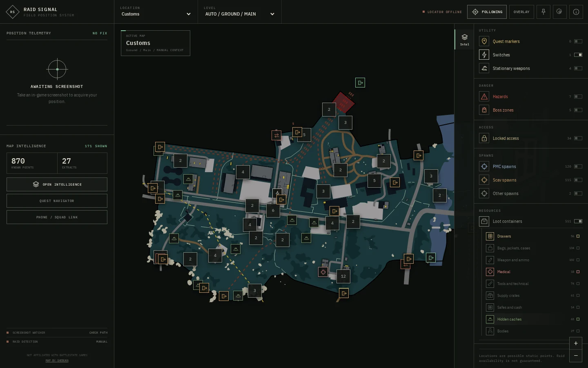588x368 pixels.
Task: Open the Quest Navigator
Action: pos(57,201)
